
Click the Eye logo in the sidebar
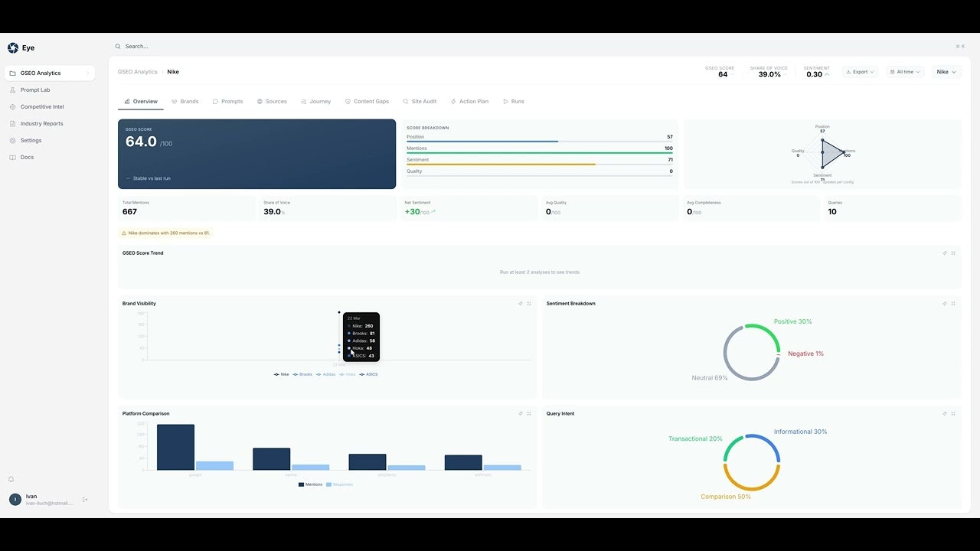(13, 47)
